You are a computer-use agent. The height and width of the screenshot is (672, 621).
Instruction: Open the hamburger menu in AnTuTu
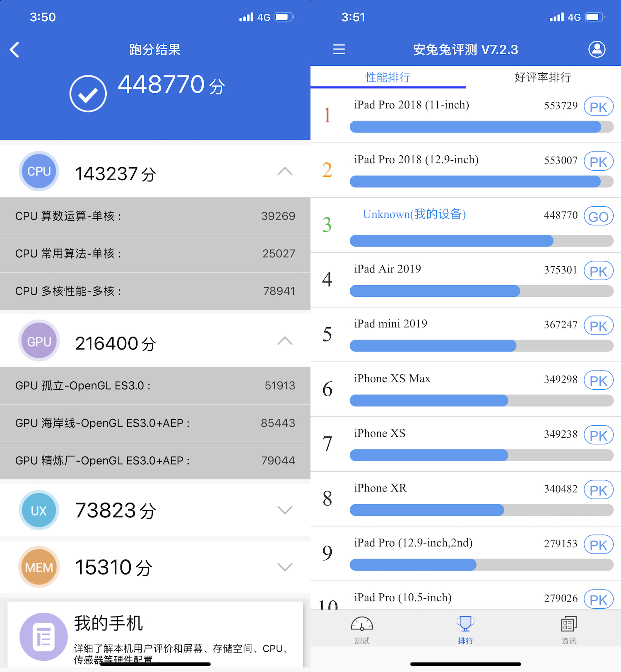tap(339, 50)
